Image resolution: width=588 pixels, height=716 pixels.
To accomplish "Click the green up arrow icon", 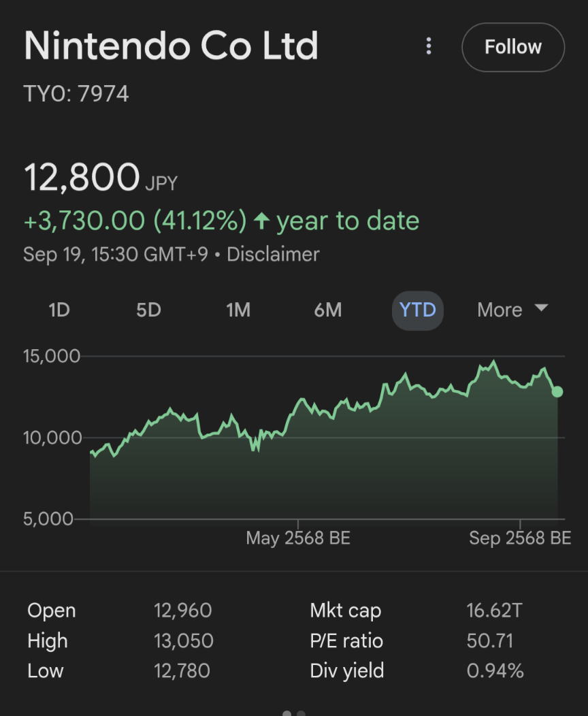I will pyautogui.click(x=261, y=221).
